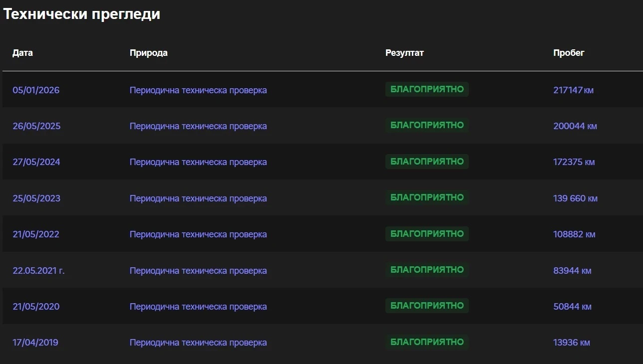Click the Резултат column header
The height and width of the screenshot is (364, 643).
point(404,53)
